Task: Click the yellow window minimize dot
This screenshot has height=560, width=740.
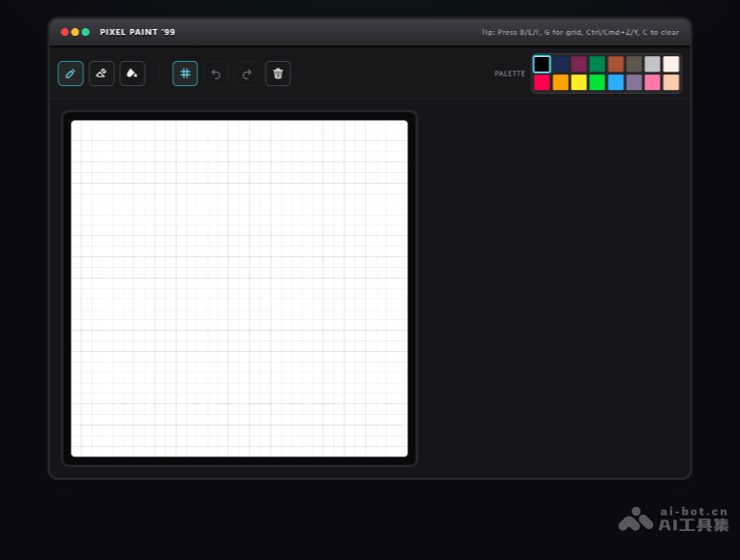Action: [74, 32]
